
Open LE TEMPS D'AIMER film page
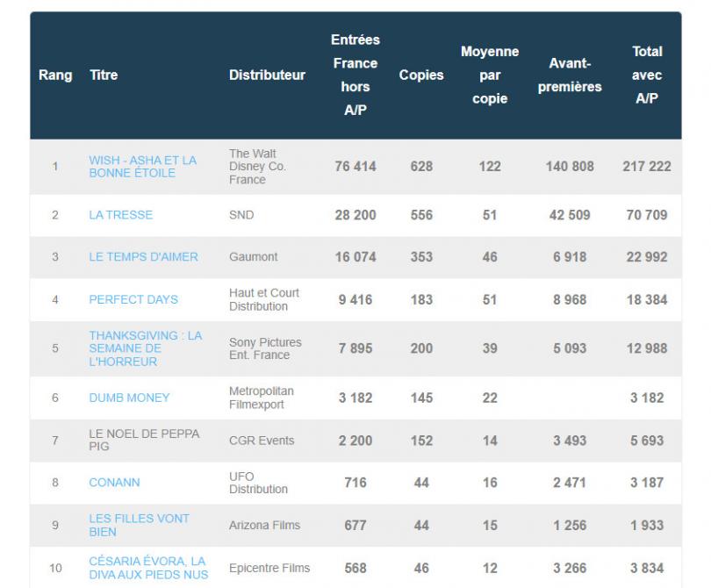pyautogui.click(x=143, y=257)
